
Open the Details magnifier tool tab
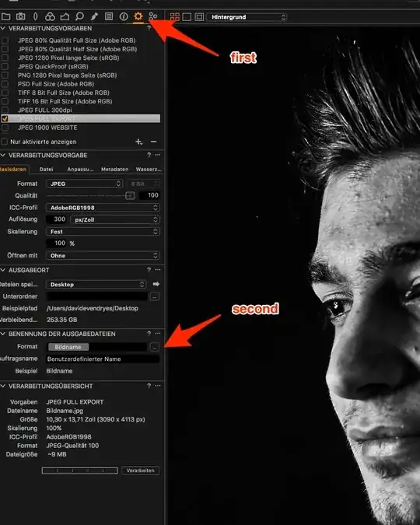click(x=79, y=16)
